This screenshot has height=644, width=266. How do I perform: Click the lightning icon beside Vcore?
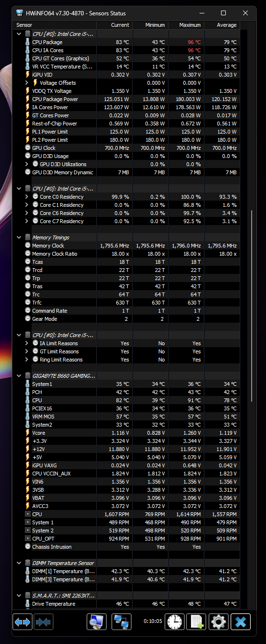27,433
